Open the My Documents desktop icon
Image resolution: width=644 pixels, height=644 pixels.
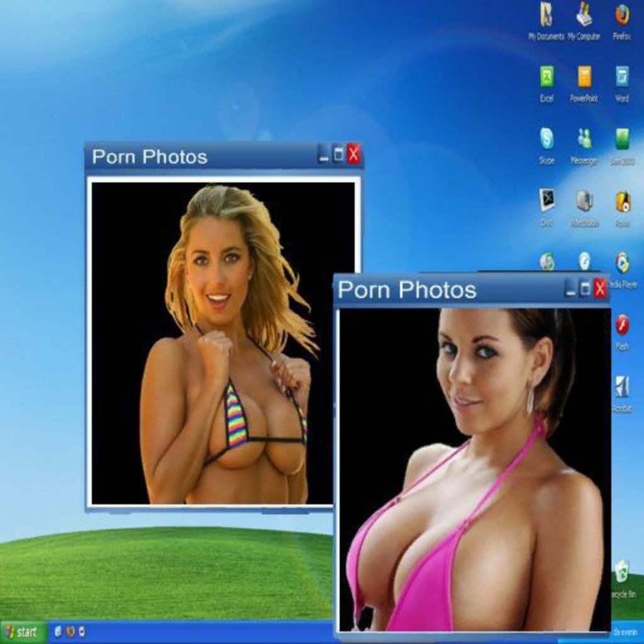click(x=546, y=15)
